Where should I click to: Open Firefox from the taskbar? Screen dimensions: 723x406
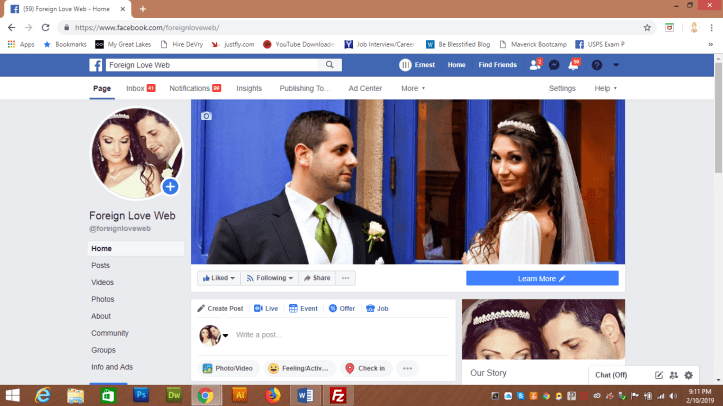tap(273, 395)
